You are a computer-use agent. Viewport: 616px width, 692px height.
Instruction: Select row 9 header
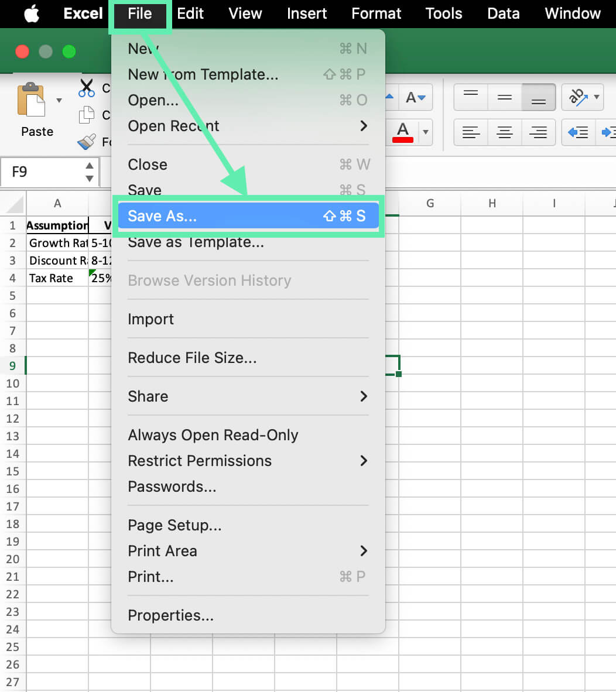pyautogui.click(x=13, y=366)
